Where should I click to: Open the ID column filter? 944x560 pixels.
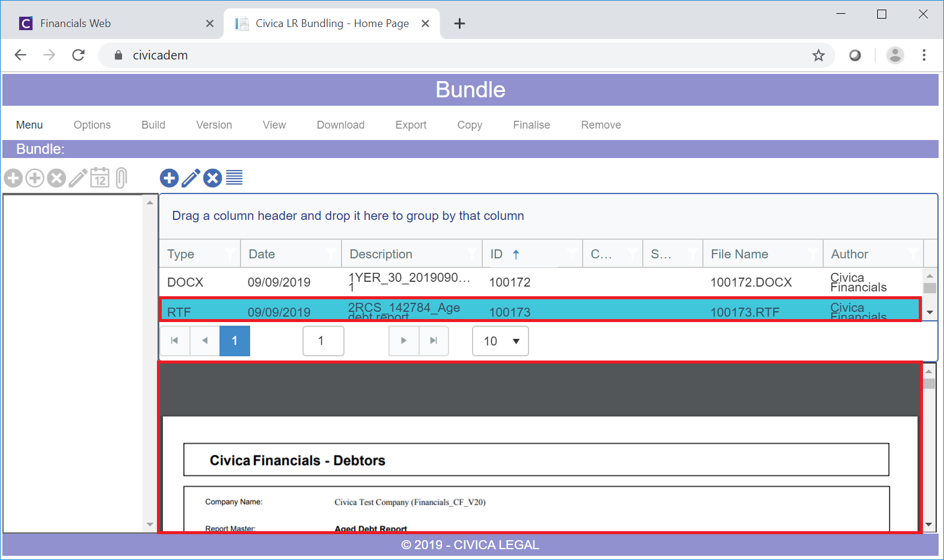point(572,254)
